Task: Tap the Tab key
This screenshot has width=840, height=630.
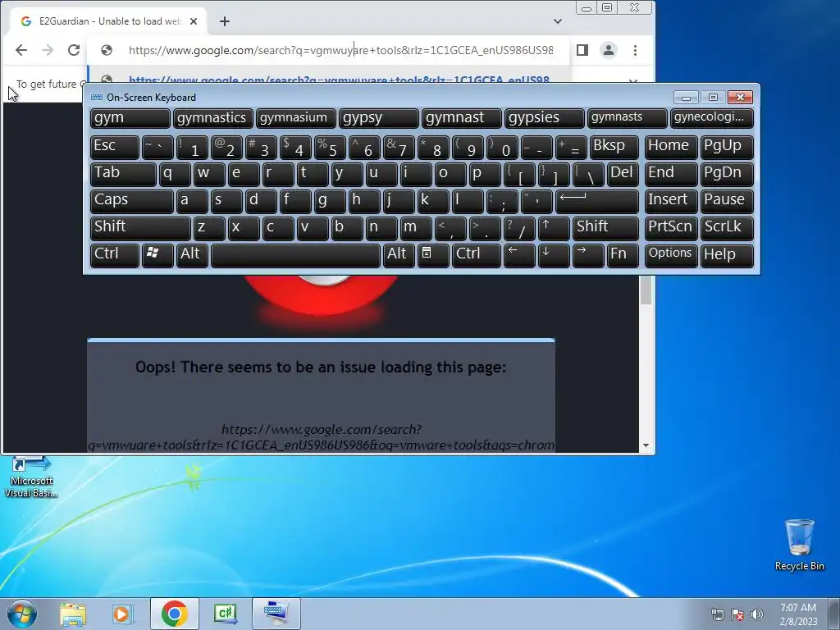Action: coord(123,174)
